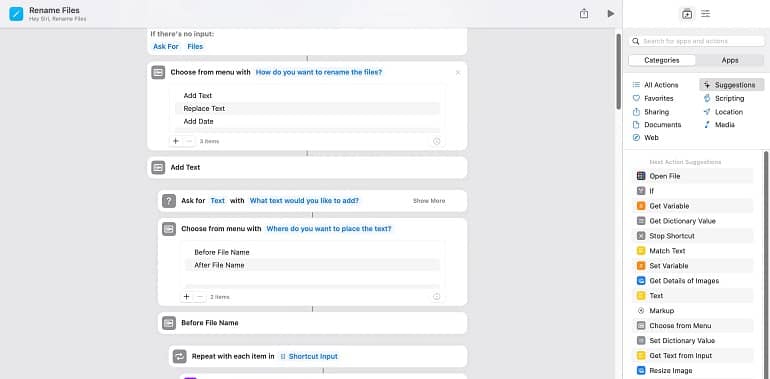The image size is (770, 379).
Task: Add the Set Variable action
Action: pyautogui.click(x=692, y=266)
